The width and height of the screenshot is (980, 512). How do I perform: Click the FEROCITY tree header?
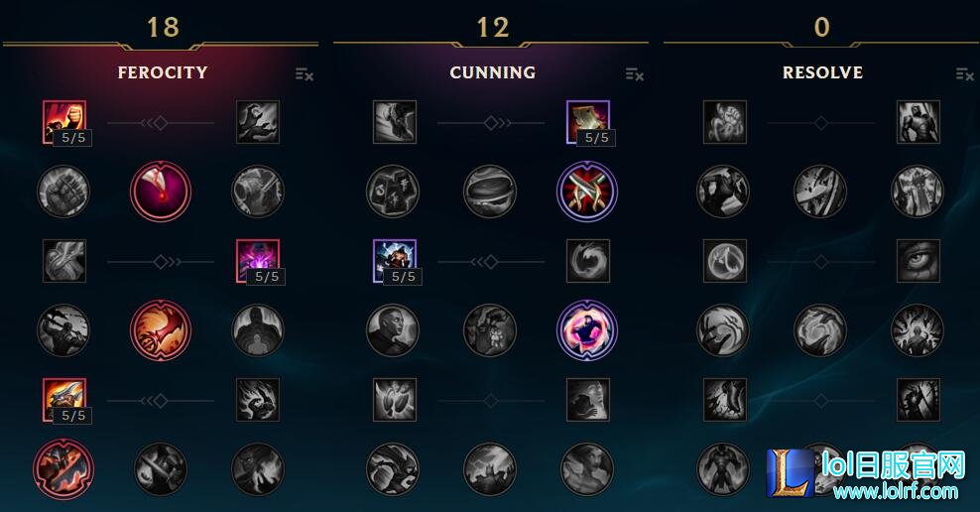[x=163, y=72]
